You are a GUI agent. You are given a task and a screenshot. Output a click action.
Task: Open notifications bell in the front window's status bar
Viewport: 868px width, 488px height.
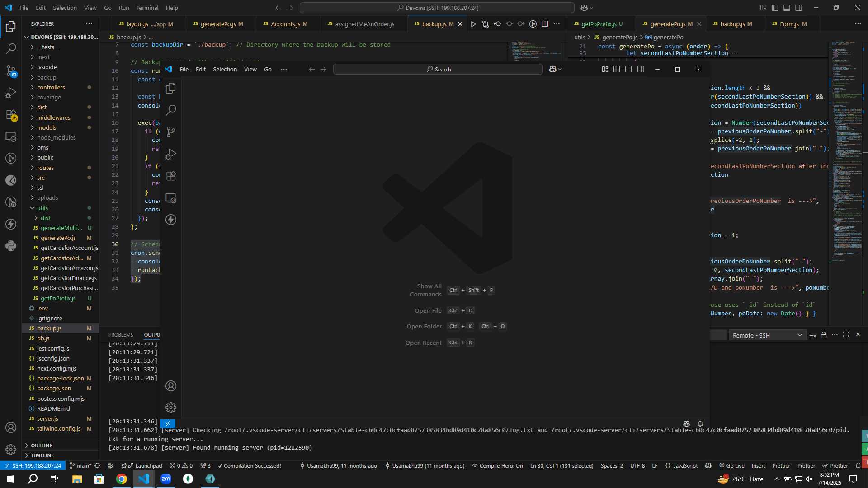(x=700, y=424)
